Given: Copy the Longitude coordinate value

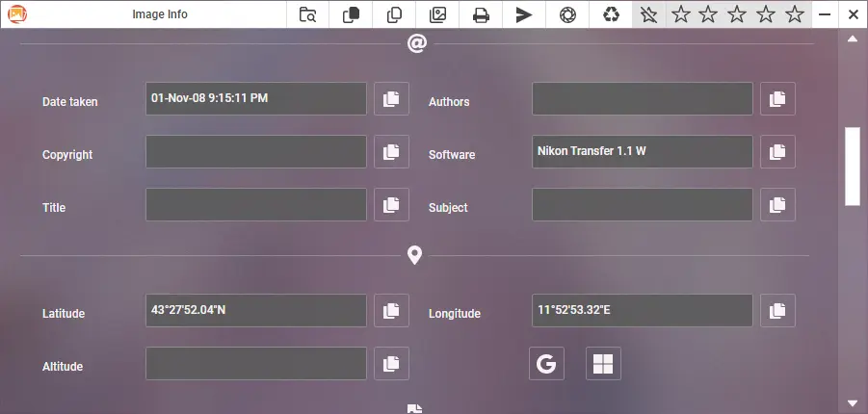Looking at the screenshot, I should click(777, 311).
